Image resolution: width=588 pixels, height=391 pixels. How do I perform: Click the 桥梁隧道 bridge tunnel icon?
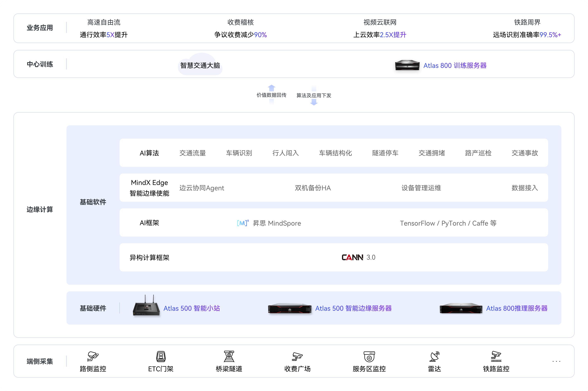[x=229, y=356]
